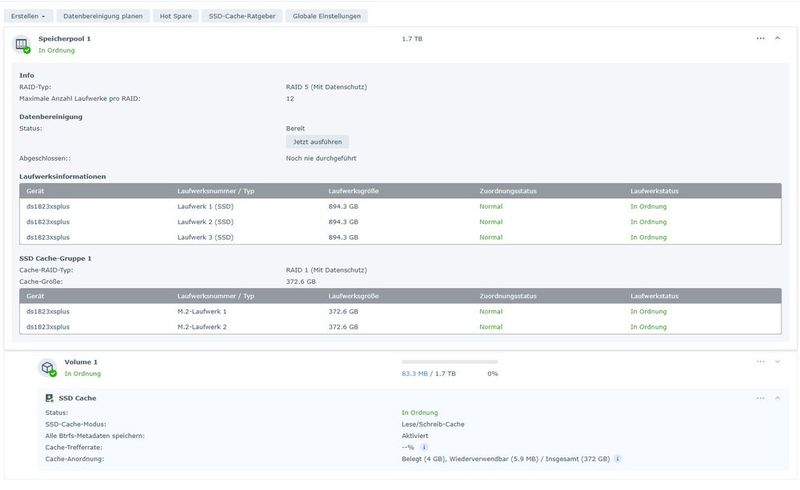Select the Laufwerk 3 (SSD) cell

(205, 237)
